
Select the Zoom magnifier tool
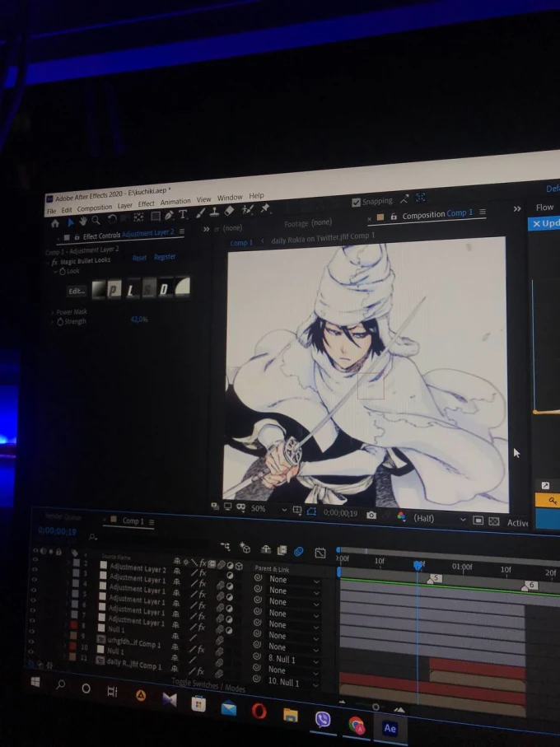[x=96, y=220]
